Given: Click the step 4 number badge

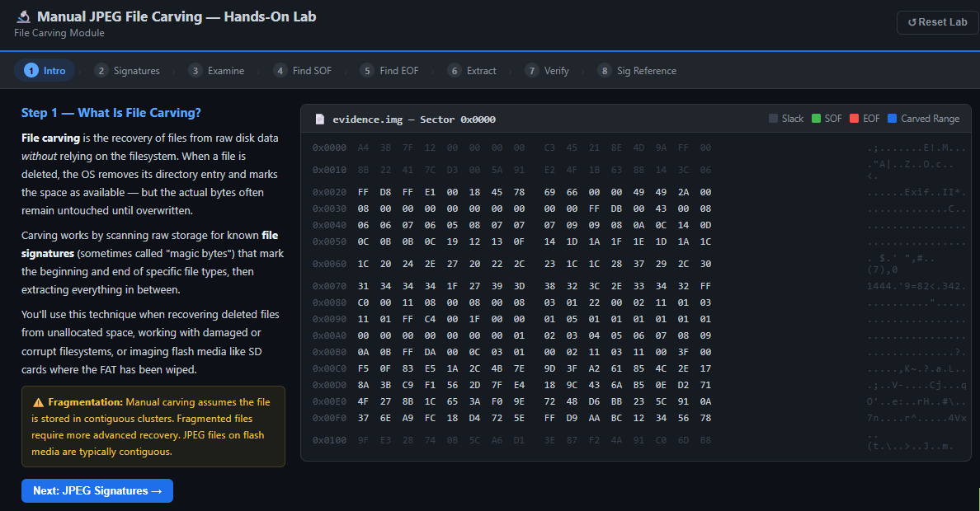Looking at the screenshot, I should click(280, 71).
